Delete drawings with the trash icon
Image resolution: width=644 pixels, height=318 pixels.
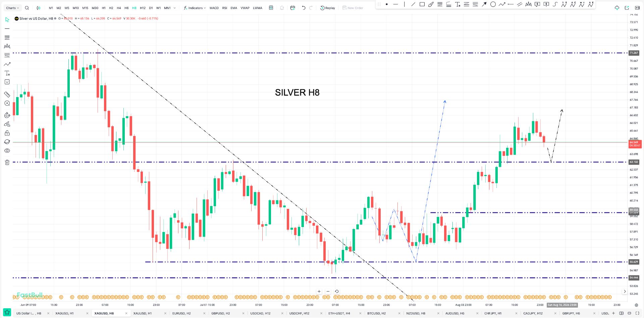(7, 163)
